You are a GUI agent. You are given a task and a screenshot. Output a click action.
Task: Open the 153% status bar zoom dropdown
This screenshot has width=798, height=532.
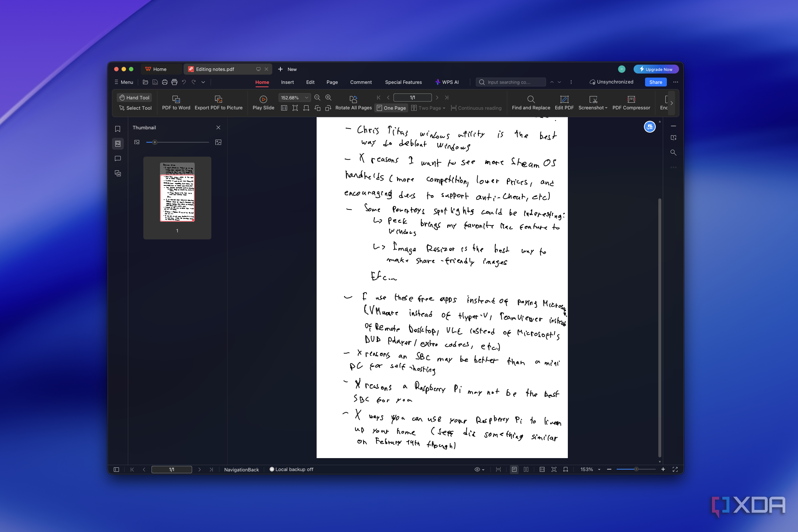(599, 469)
